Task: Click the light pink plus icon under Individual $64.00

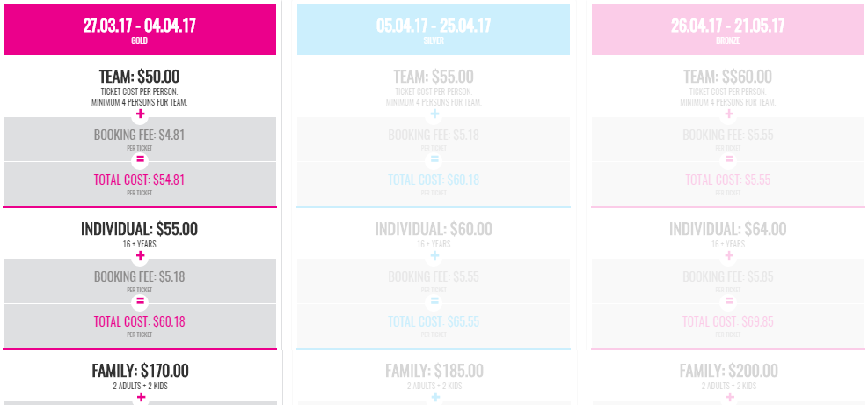Action: 729,256
